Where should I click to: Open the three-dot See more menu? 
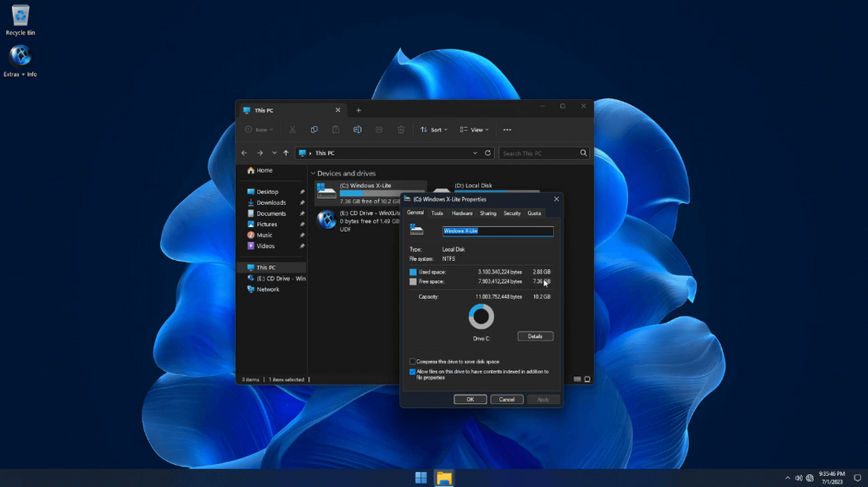tap(507, 130)
